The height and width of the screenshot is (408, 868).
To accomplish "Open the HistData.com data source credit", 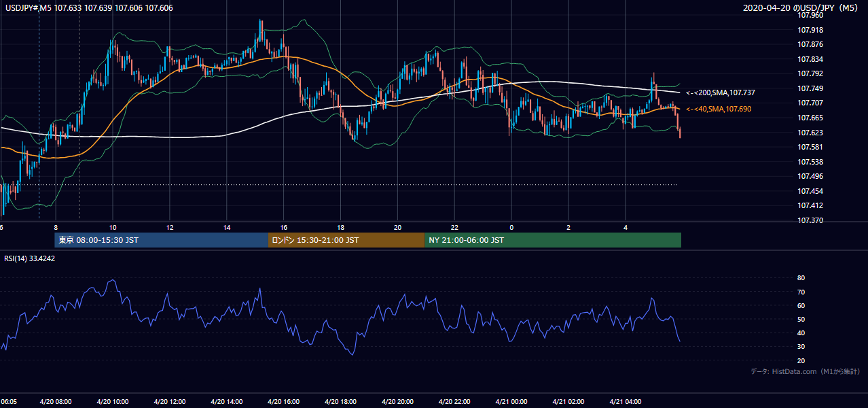I will (805, 371).
